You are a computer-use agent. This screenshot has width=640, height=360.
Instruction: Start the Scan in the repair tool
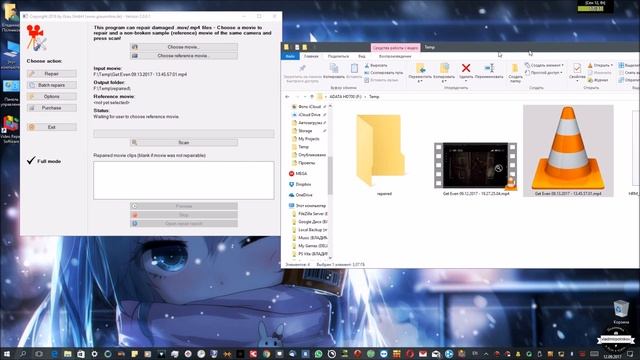point(184,142)
